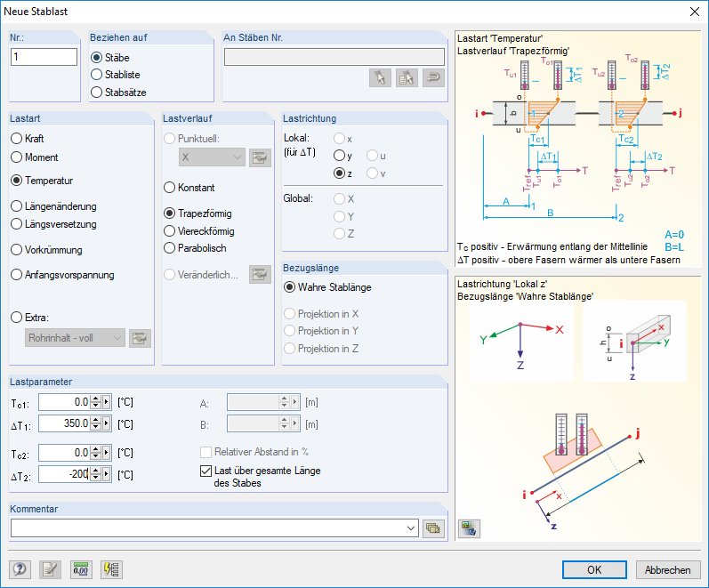This screenshot has width=709, height=588.
Task: Select local y load direction
Action: click(x=339, y=156)
